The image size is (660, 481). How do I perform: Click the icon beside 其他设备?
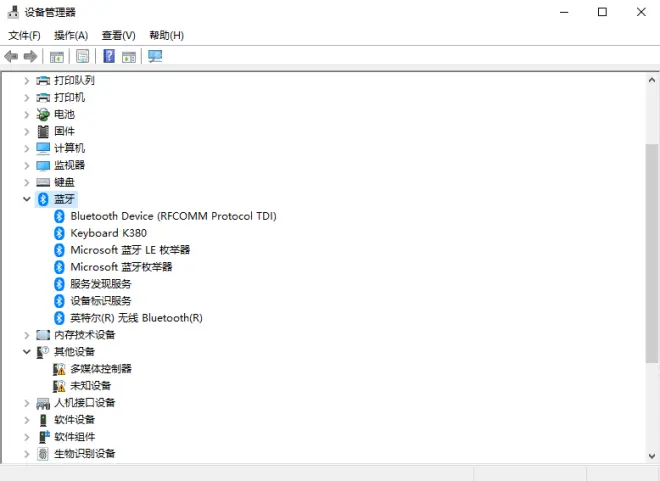(43, 352)
